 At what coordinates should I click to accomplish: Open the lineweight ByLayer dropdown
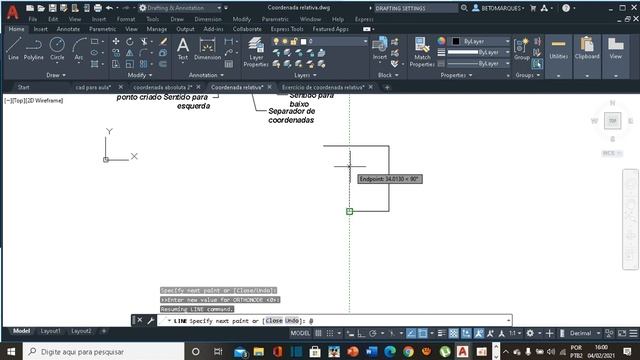coord(479,52)
